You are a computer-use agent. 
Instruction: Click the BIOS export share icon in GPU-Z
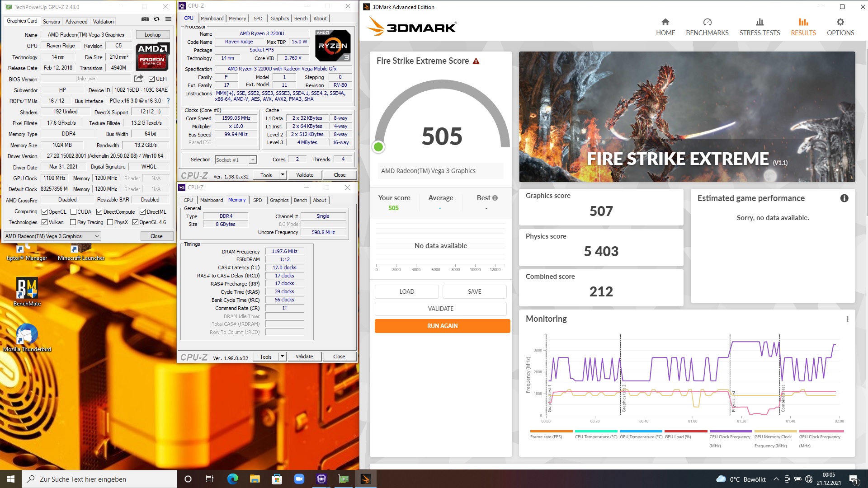tap(138, 79)
